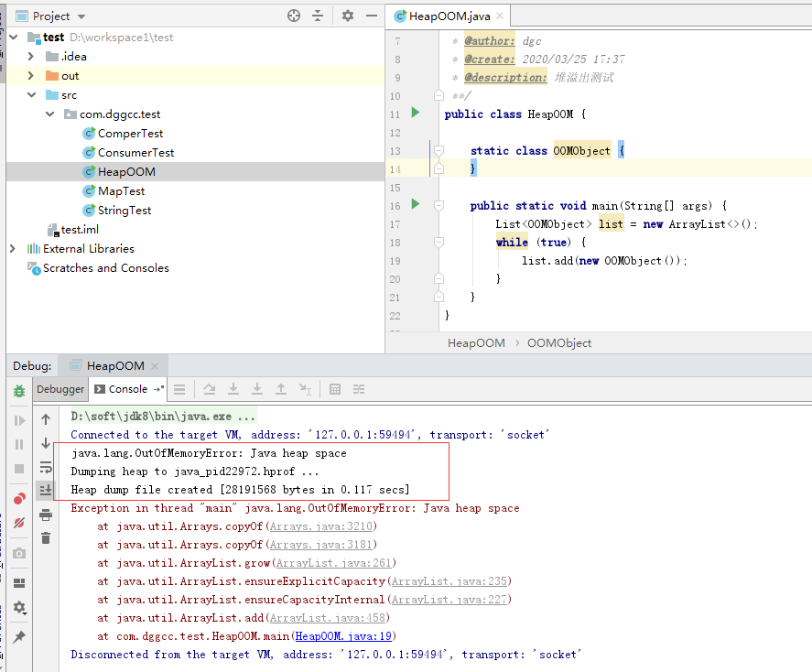Switch to the Debugger tab

click(60, 389)
